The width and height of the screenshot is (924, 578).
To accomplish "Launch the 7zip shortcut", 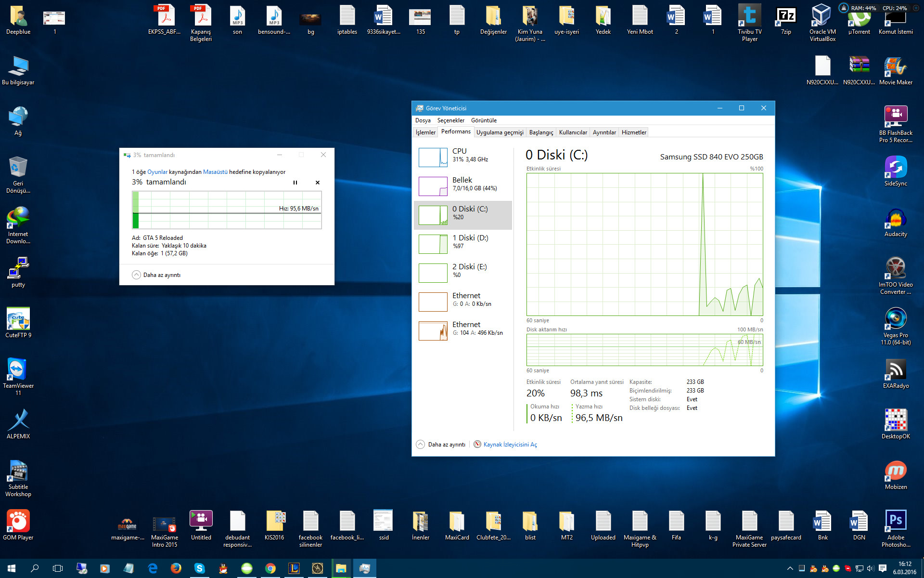I will pyautogui.click(x=786, y=20).
